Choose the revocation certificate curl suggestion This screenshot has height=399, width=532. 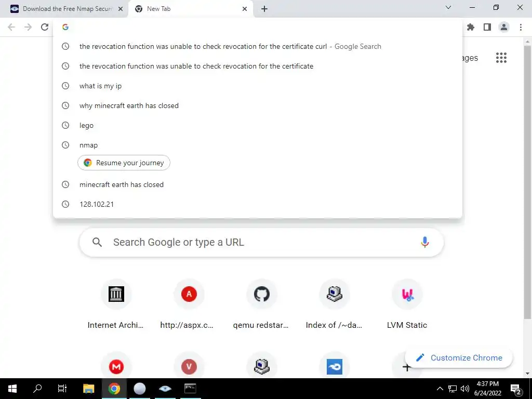258,46
